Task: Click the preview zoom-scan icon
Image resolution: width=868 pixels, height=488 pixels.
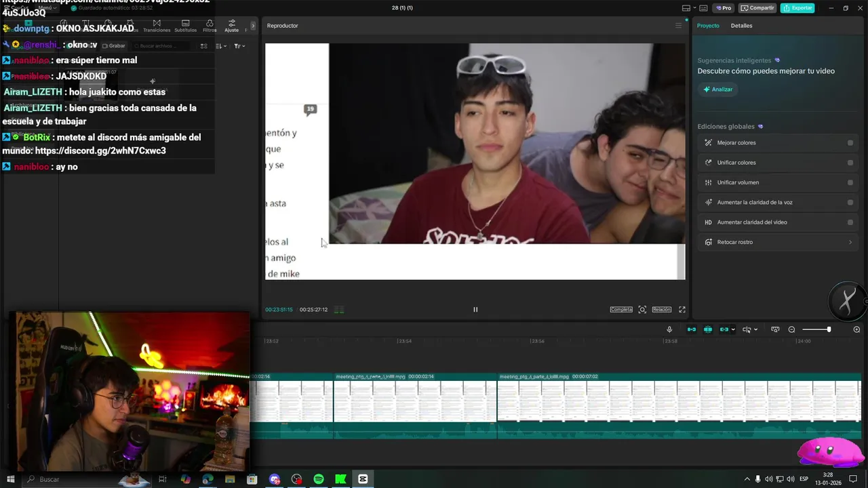Action: [x=642, y=310]
